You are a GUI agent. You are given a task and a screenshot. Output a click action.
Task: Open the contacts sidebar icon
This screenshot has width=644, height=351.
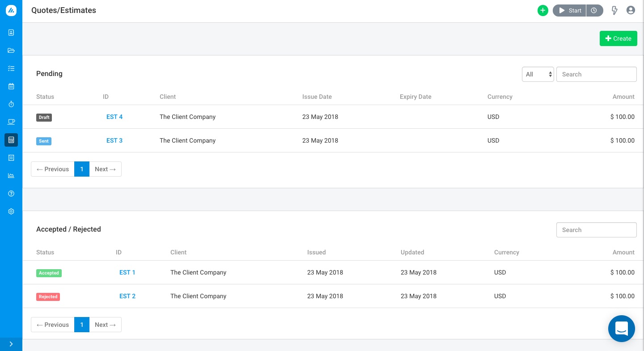click(11, 33)
